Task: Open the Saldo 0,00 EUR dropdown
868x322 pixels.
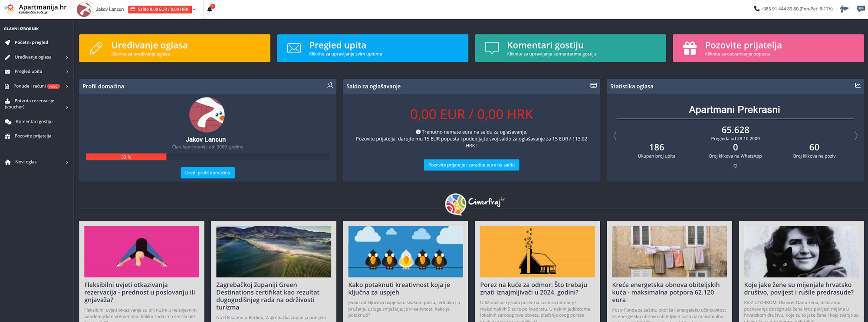Action: click(161, 9)
